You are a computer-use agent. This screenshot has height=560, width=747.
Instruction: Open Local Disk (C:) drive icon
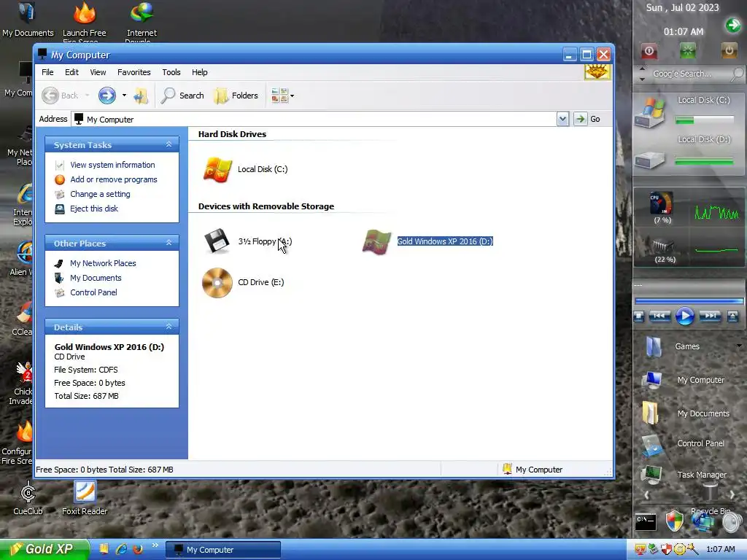click(x=217, y=169)
